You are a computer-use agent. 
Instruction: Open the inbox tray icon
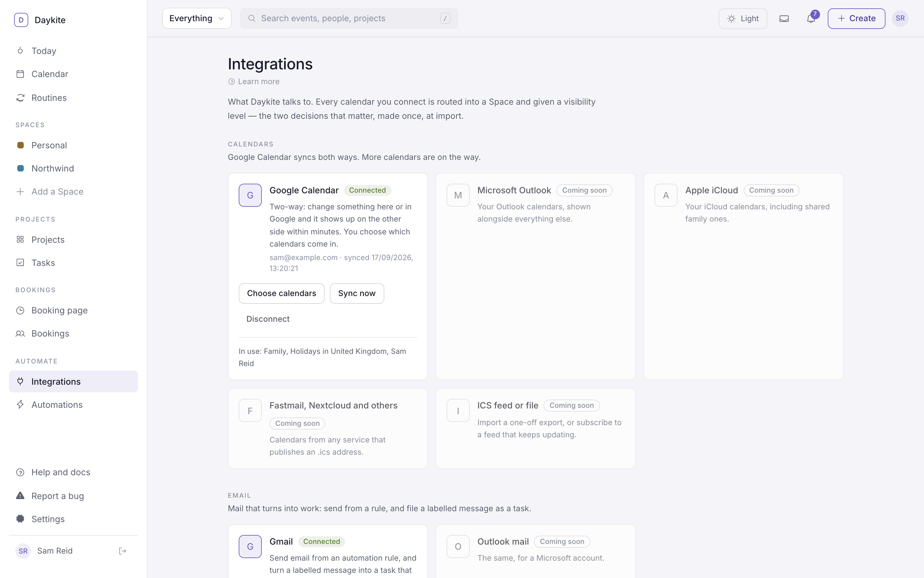(784, 18)
